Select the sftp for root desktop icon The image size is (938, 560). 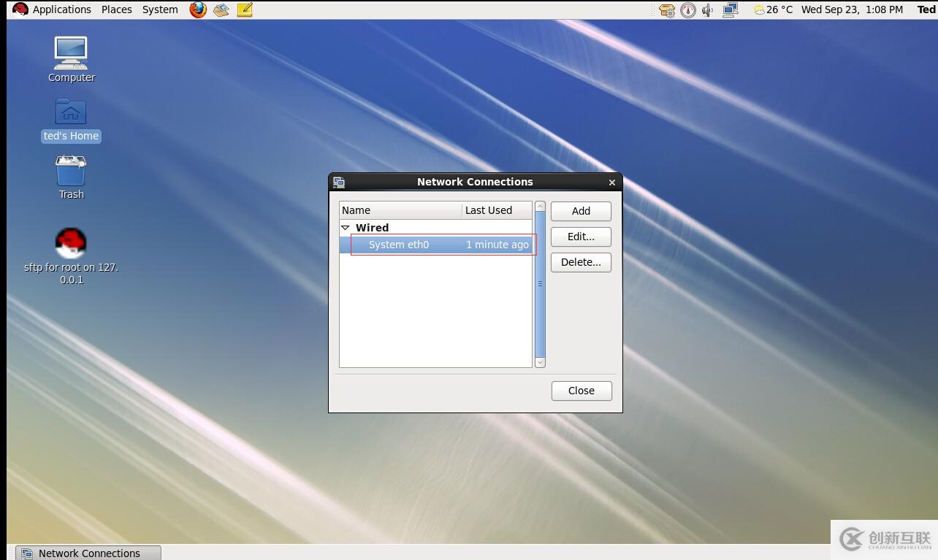71,256
